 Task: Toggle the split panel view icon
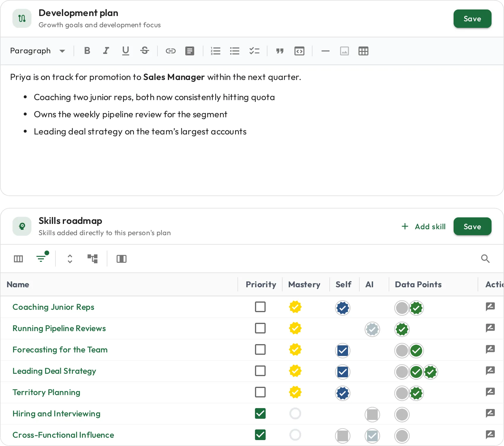point(122,259)
